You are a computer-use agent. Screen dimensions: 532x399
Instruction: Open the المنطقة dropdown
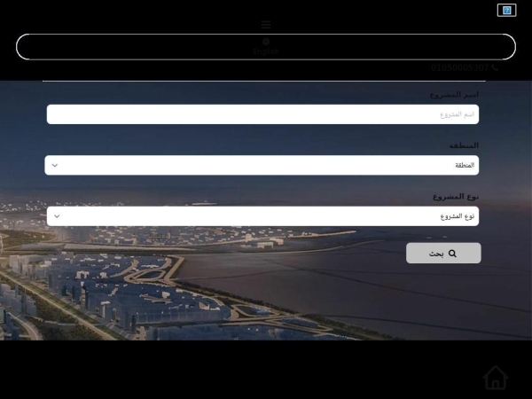(x=262, y=165)
